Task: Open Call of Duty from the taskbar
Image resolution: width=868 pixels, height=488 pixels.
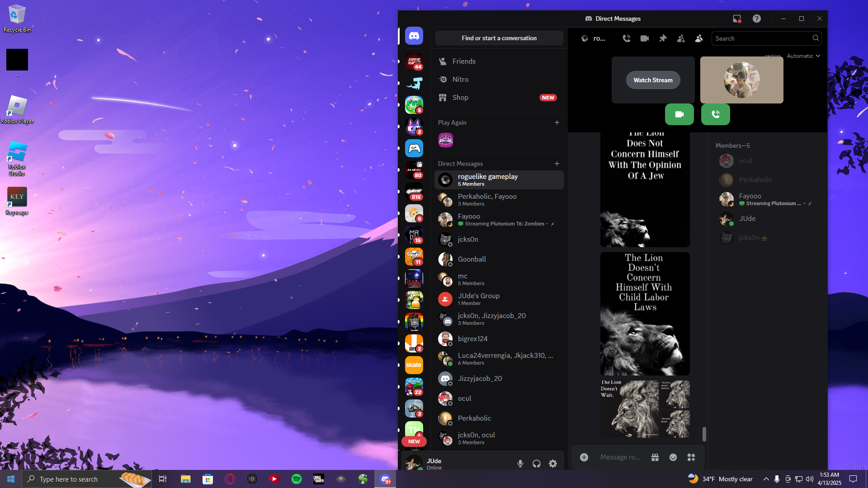Action: click(319, 479)
